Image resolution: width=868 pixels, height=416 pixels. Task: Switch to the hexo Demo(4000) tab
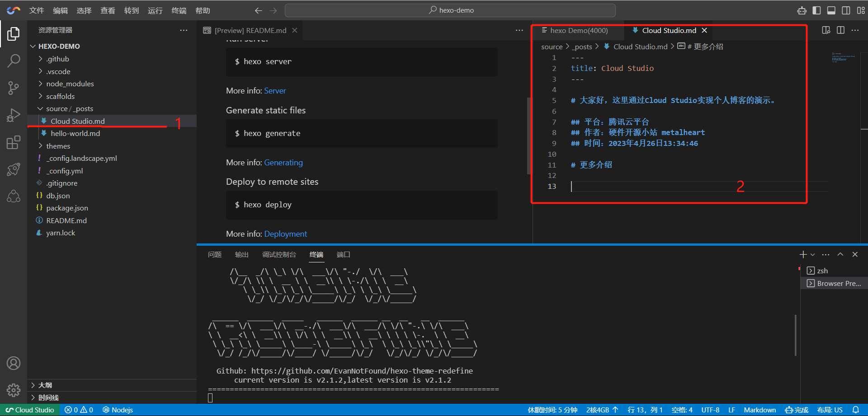point(579,30)
